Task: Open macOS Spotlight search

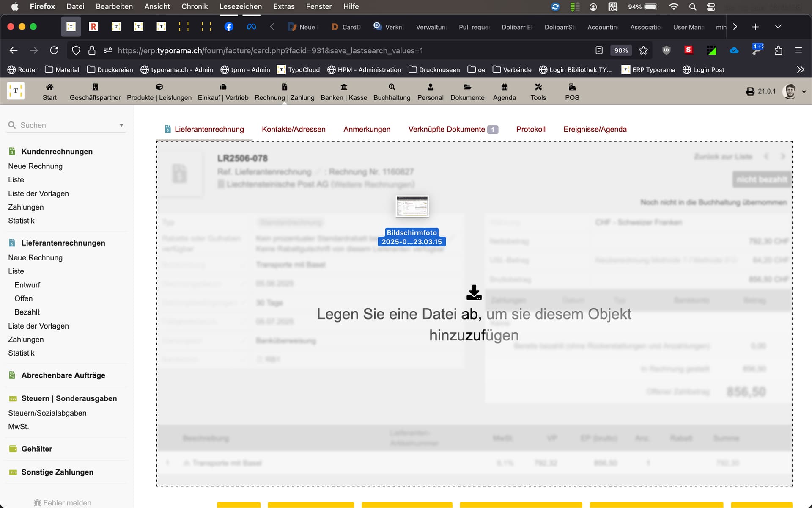Action: tap(692, 7)
